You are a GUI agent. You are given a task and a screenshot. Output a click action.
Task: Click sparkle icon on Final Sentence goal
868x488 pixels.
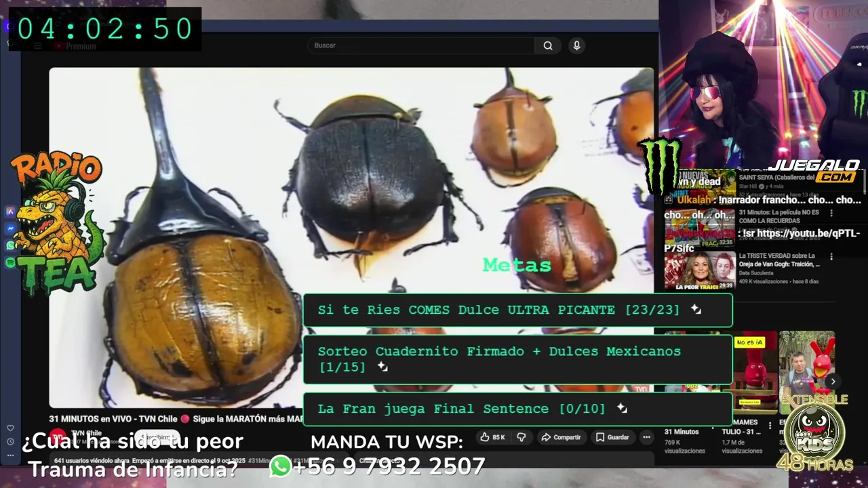coord(621,409)
